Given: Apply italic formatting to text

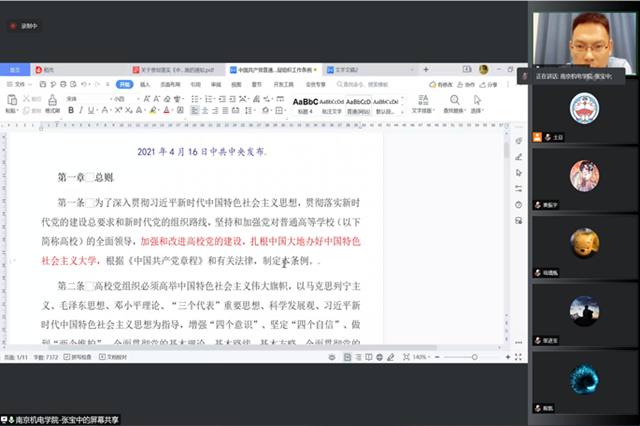Looking at the screenshot, I should click(x=79, y=112).
